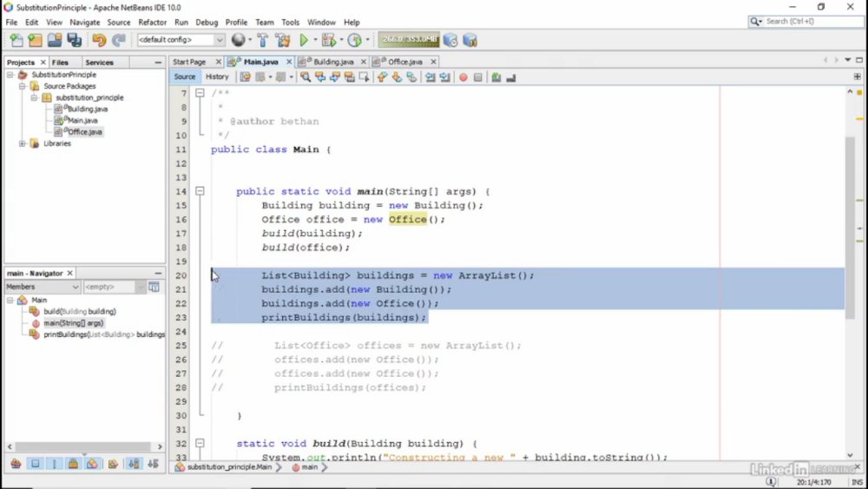This screenshot has width=868, height=489.
Task: Click the Debug Project icon
Action: point(328,40)
